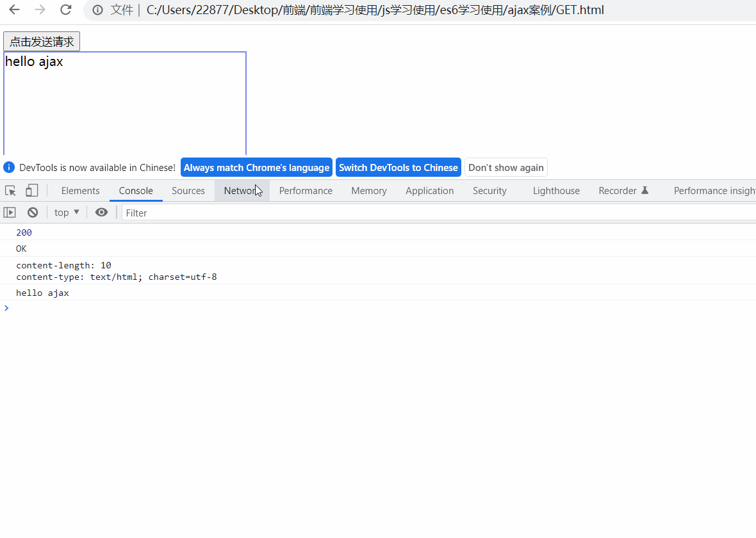
Task: Click hello ajax console log line
Action: click(x=42, y=293)
